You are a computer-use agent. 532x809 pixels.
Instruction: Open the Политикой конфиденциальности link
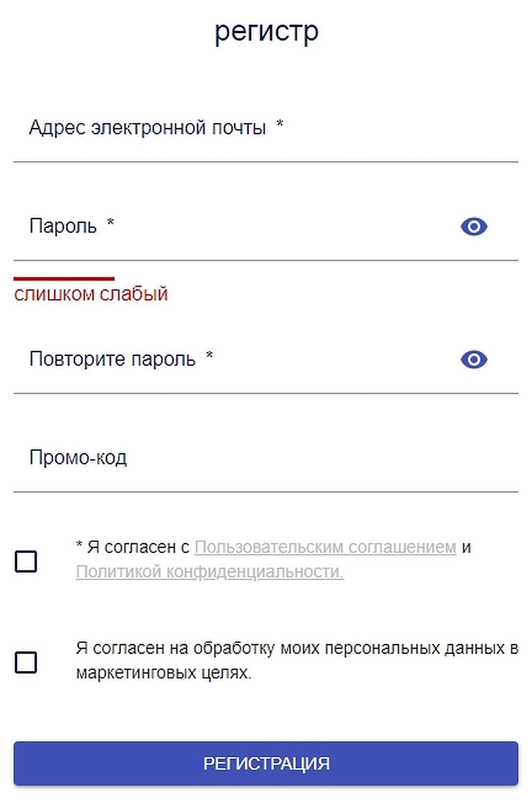coord(210,572)
